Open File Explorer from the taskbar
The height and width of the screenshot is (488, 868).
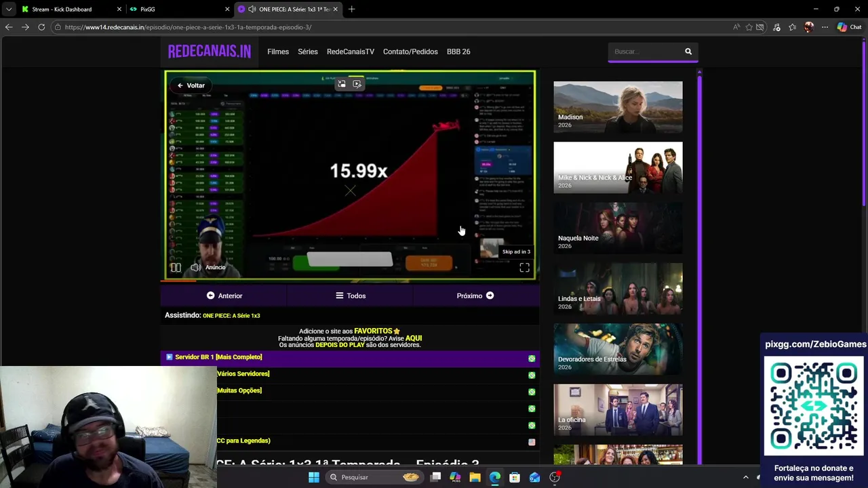pyautogui.click(x=475, y=477)
